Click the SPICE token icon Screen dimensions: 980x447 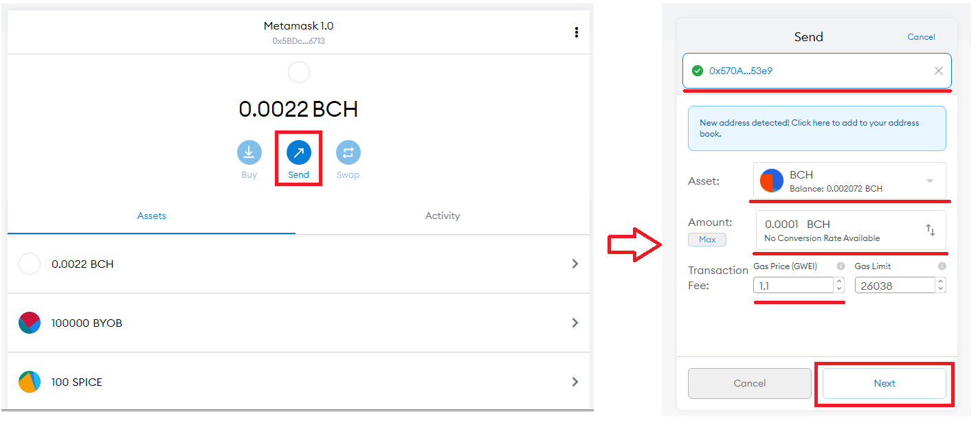tap(30, 382)
